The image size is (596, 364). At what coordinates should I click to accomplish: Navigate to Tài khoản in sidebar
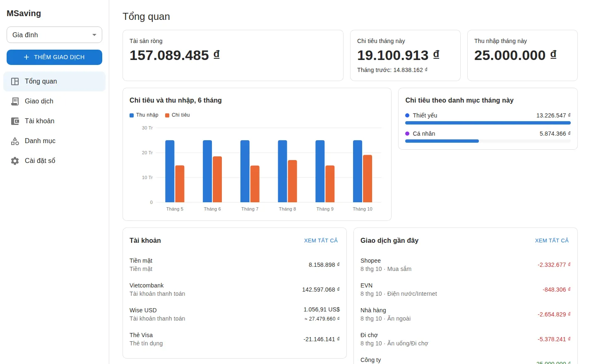54,121
